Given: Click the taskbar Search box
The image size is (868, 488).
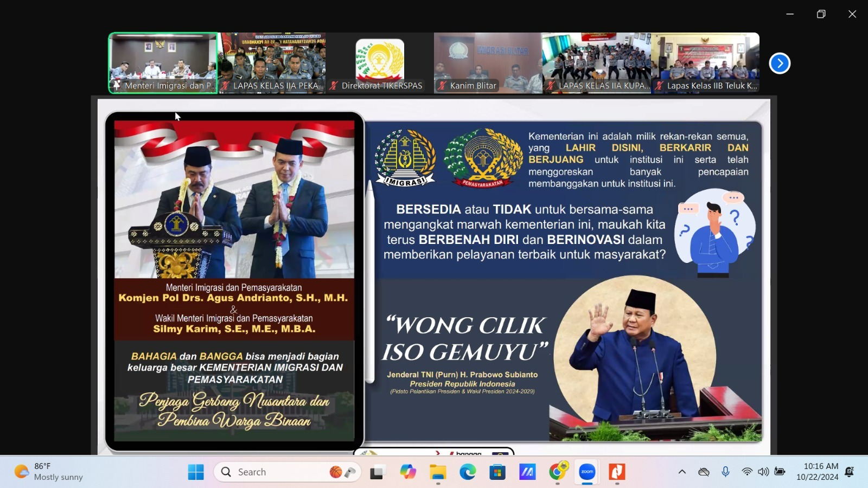Looking at the screenshot, I should (x=288, y=472).
